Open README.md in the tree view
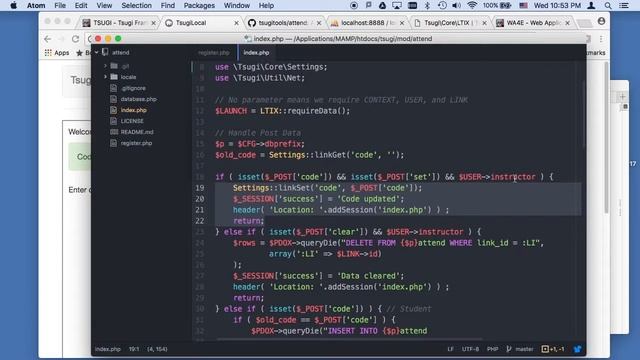The width and height of the screenshot is (640, 360). (137, 132)
